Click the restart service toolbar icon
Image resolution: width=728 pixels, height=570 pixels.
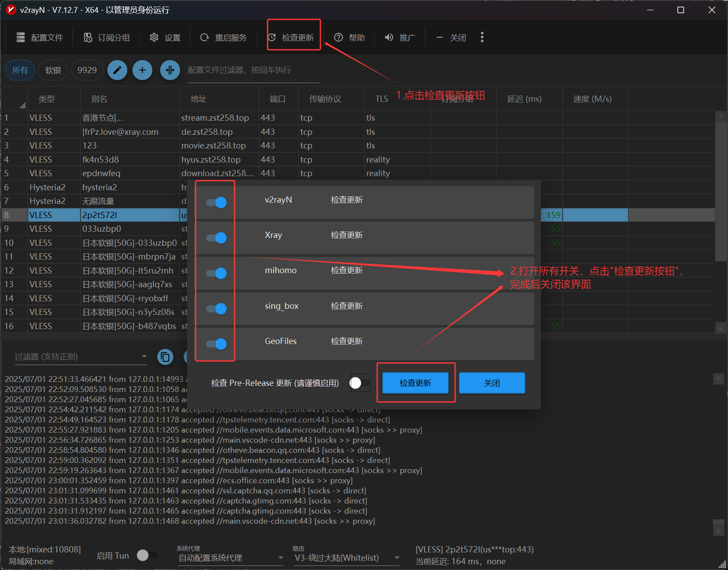[x=204, y=37]
